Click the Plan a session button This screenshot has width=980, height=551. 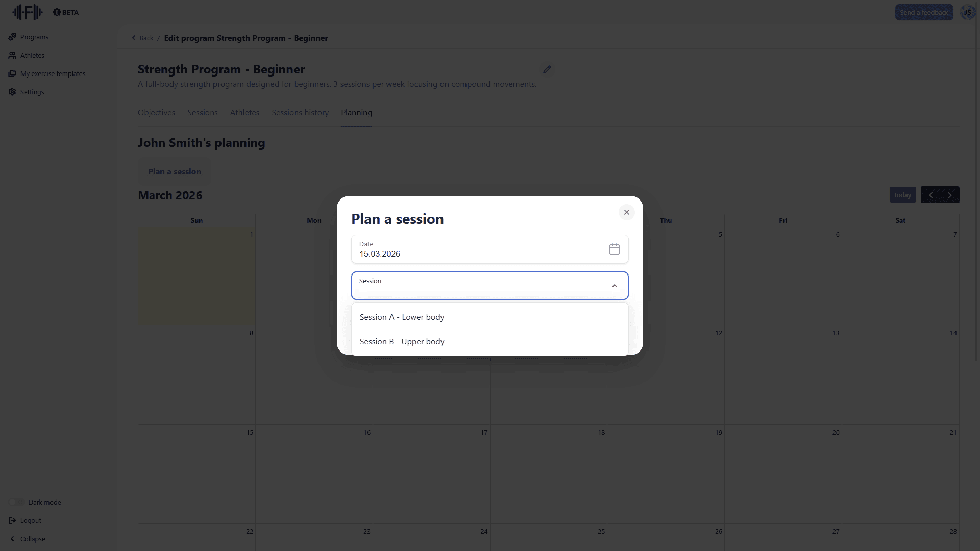click(174, 171)
